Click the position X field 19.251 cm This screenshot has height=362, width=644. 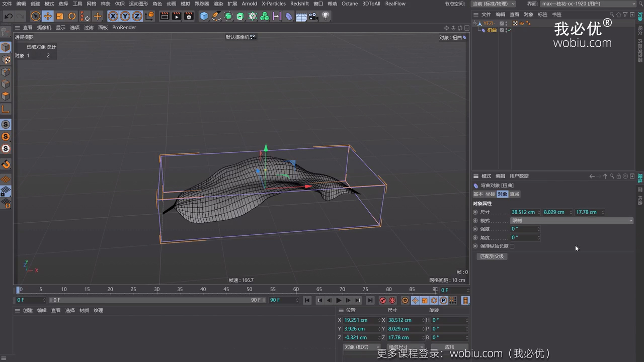pyautogui.click(x=361, y=320)
